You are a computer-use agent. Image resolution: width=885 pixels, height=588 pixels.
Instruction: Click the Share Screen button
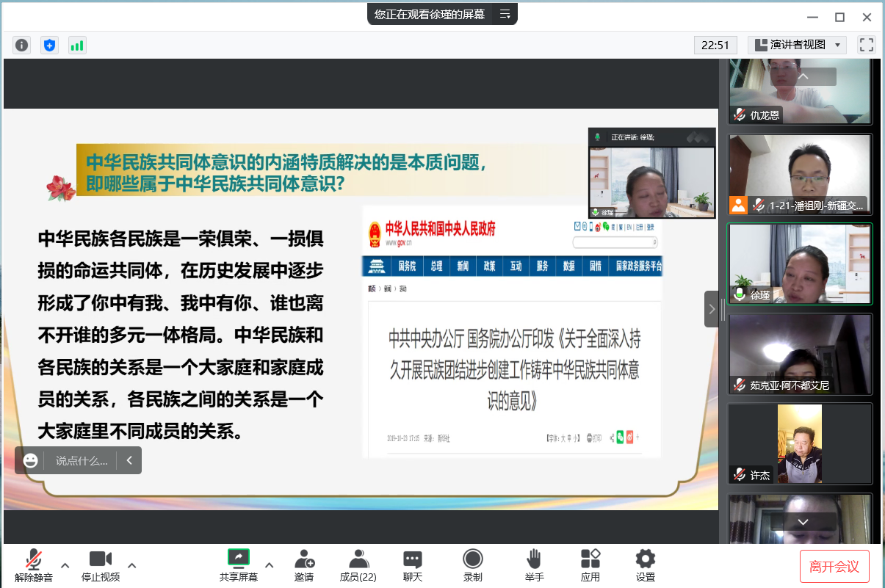[239, 565]
